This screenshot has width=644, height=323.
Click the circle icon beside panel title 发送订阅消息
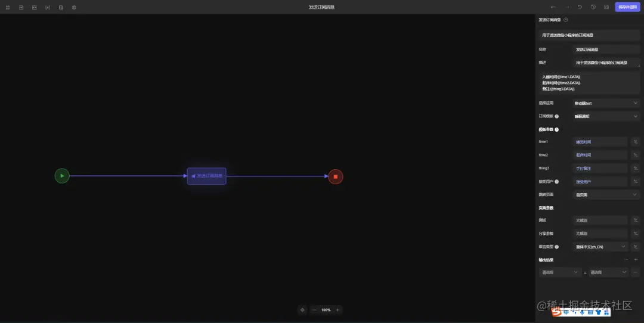(x=565, y=20)
